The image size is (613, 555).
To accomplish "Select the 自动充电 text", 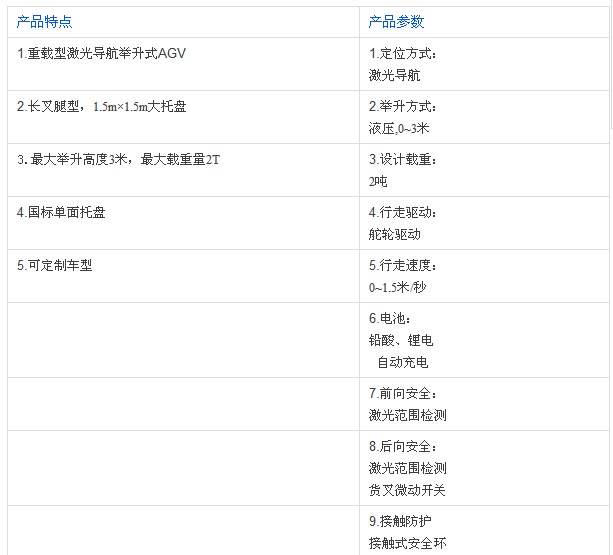I will tap(402, 362).
